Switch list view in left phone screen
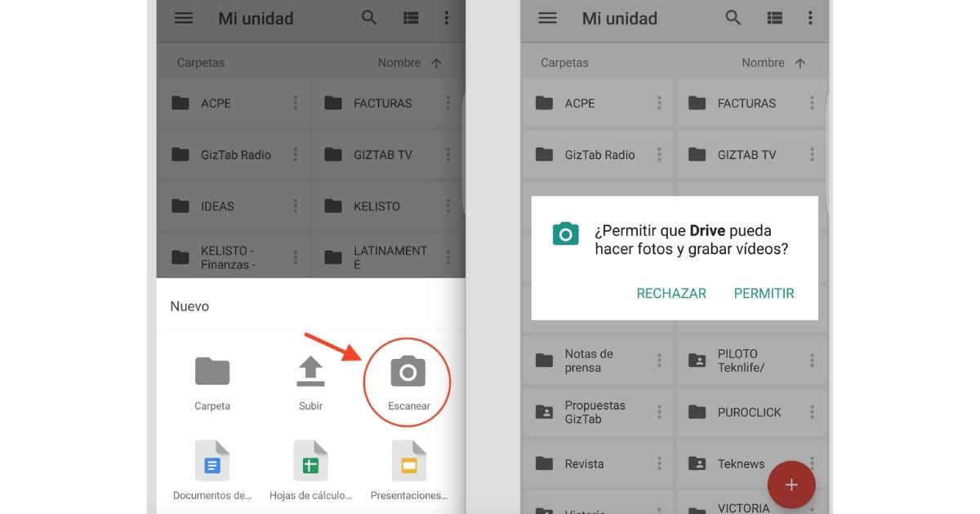The width and height of the screenshot is (980, 514). (x=411, y=18)
